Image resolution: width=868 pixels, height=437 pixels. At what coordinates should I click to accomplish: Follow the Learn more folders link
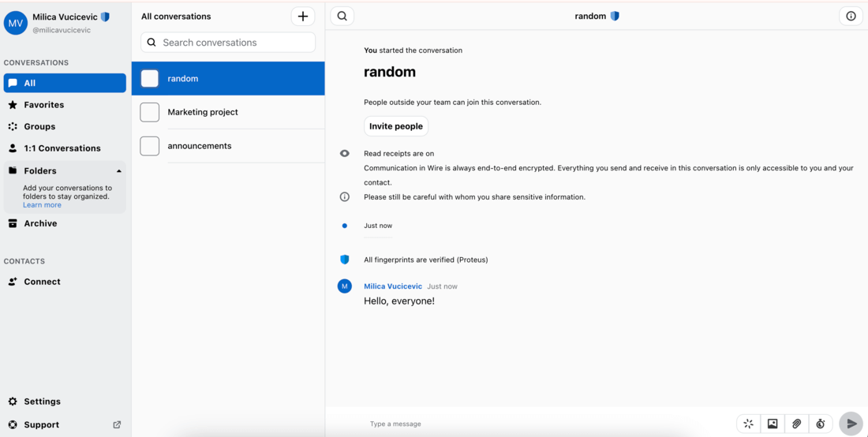click(42, 205)
